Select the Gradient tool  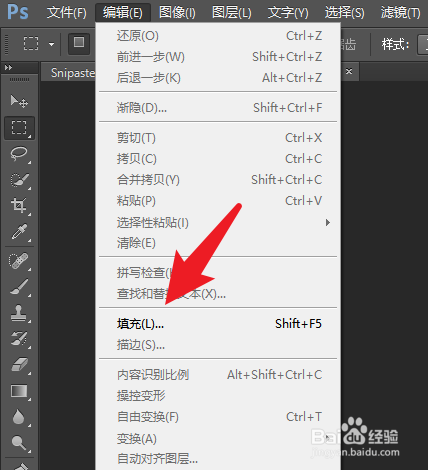19,391
